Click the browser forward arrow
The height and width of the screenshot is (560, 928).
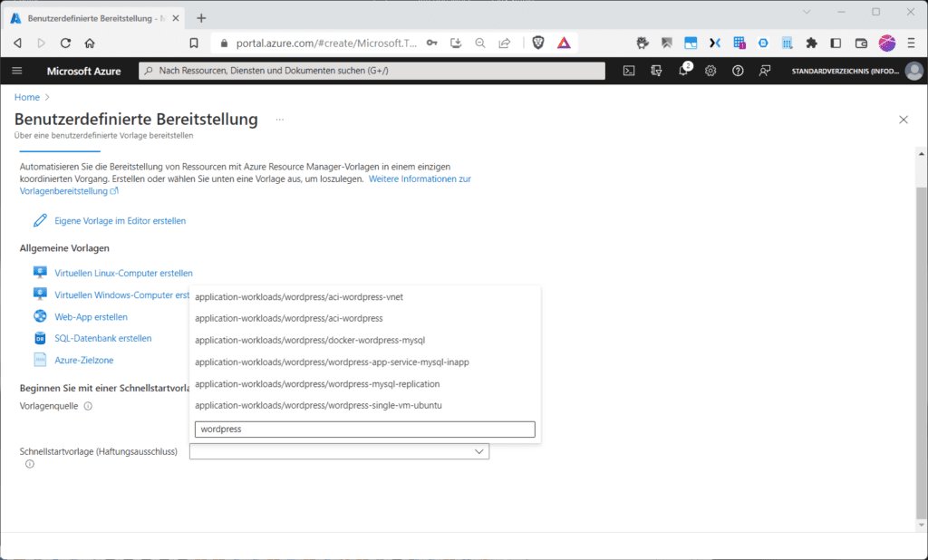coord(41,43)
